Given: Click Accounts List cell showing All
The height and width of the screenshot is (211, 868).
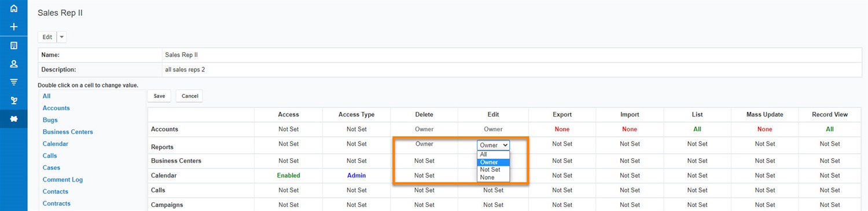Looking at the screenshot, I should coord(697,129).
